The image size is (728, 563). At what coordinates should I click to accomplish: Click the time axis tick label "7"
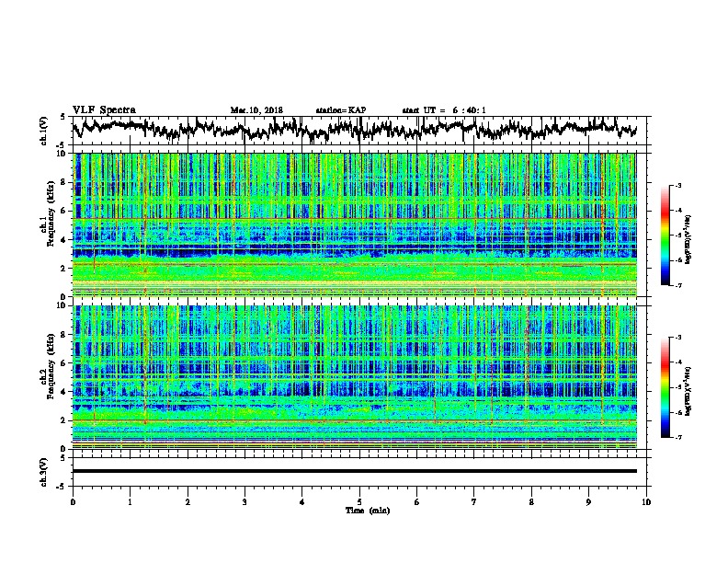[474, 502]
